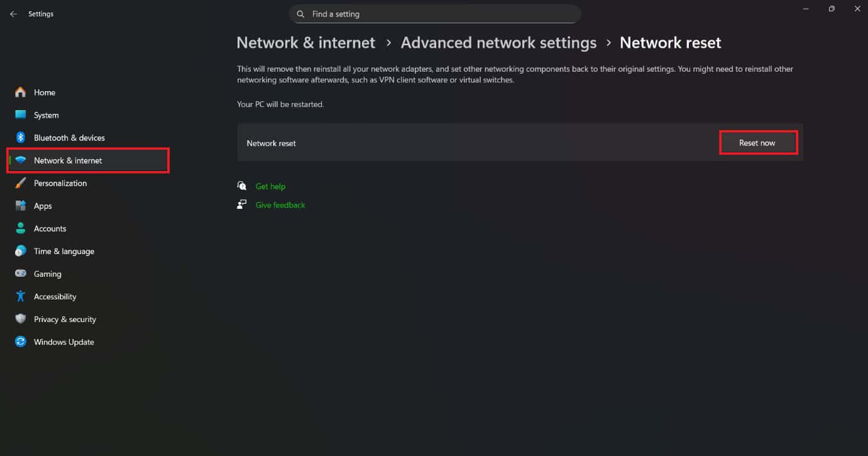
Task: Click the Accounts person icon
Action: point(21,228)
